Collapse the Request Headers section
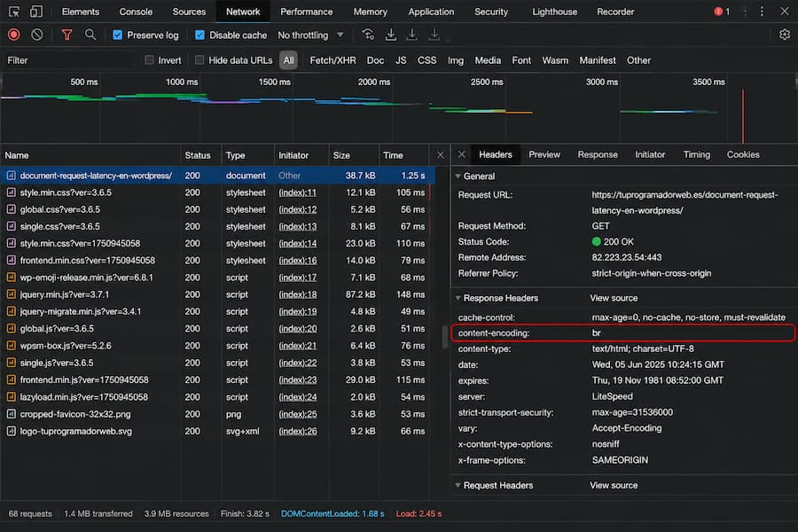 coord(458,485)
